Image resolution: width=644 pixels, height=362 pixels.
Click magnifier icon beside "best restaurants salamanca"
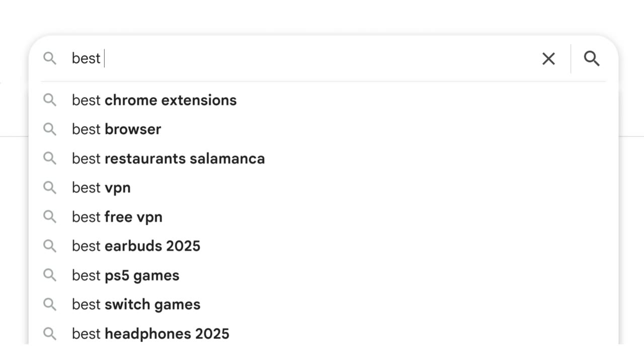pos(50,158)
